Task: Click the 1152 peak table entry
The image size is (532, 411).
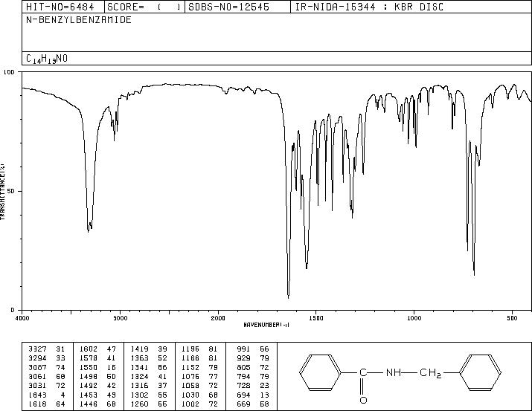Action: pyautogui.click(x=199, y=367)
